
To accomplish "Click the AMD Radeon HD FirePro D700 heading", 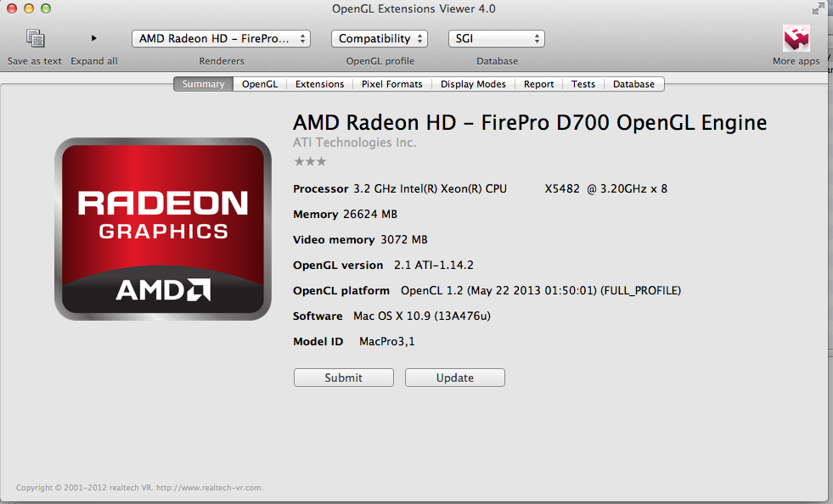I will (530, 123).
